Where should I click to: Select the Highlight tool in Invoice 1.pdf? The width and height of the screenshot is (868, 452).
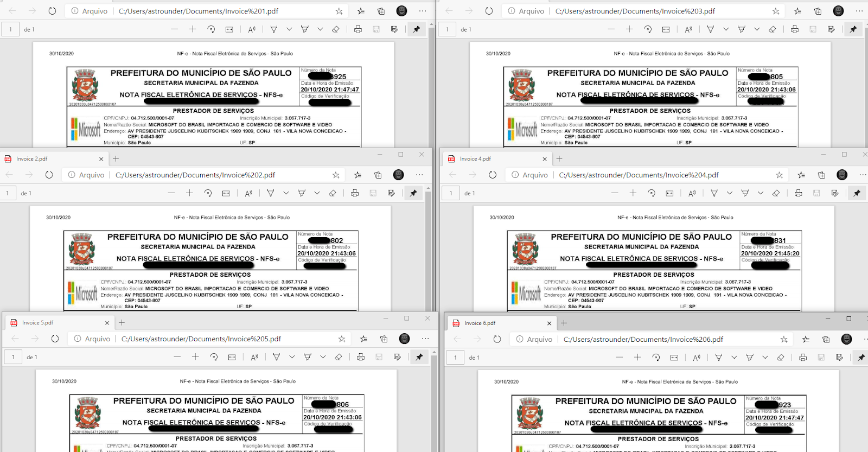(x=305, y=29)
